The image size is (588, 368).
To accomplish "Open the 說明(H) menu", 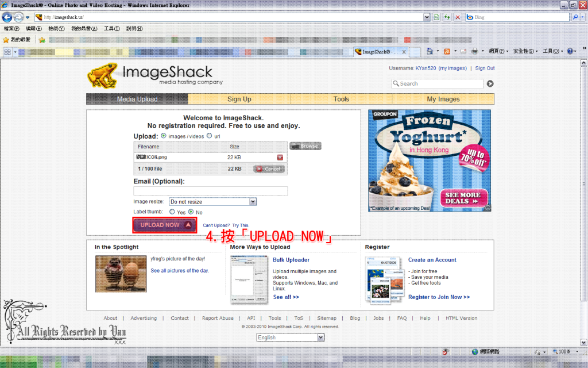I will [134, 29].
